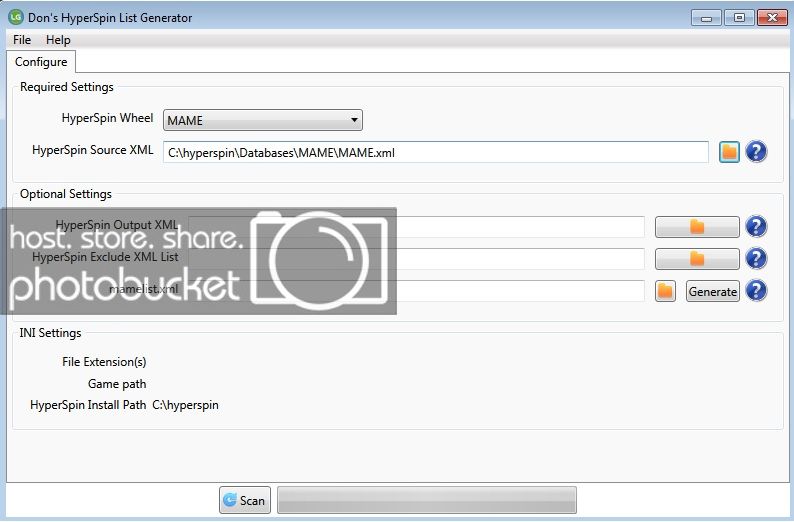
Task: Show help for HyperSpin Exclude XML List
Action: pyautogui.click(x=757, y=259)
